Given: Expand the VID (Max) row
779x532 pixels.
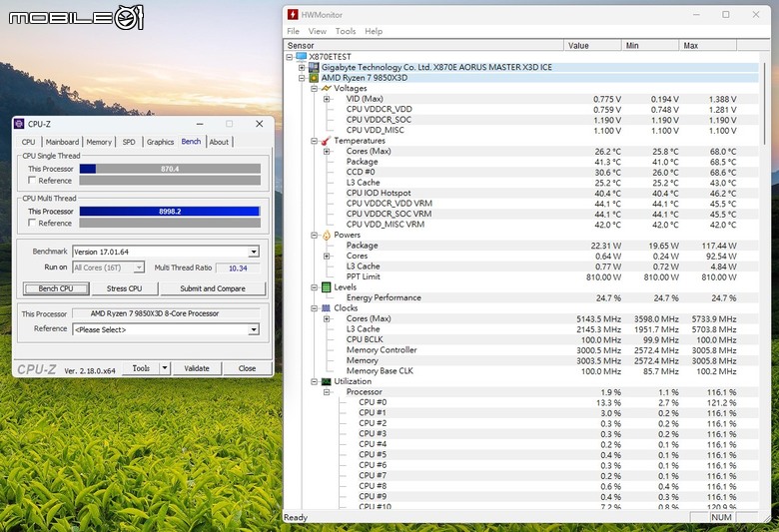Looking at the screenshot, I should click(x=327, y=99).
